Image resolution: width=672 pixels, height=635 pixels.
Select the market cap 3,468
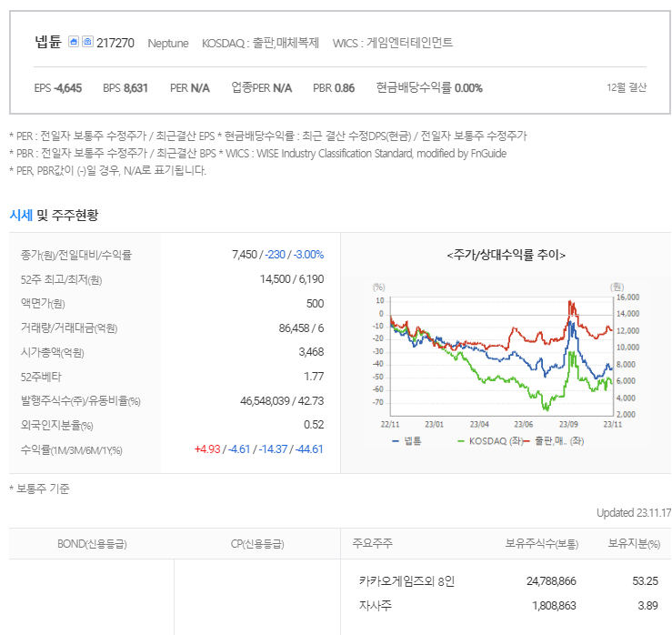pyautogui.click(x=311, y=352)
